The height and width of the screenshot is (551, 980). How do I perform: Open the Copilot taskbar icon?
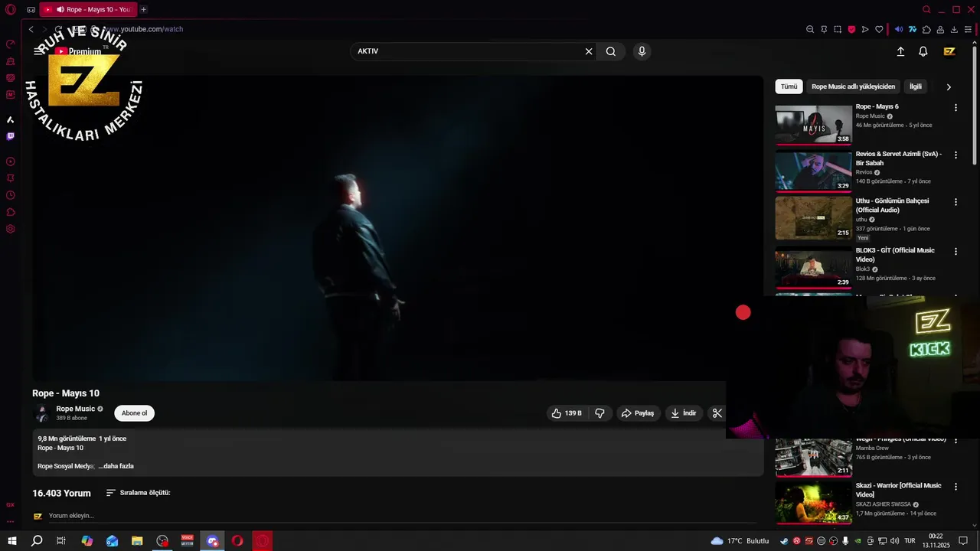coord(87,541)
